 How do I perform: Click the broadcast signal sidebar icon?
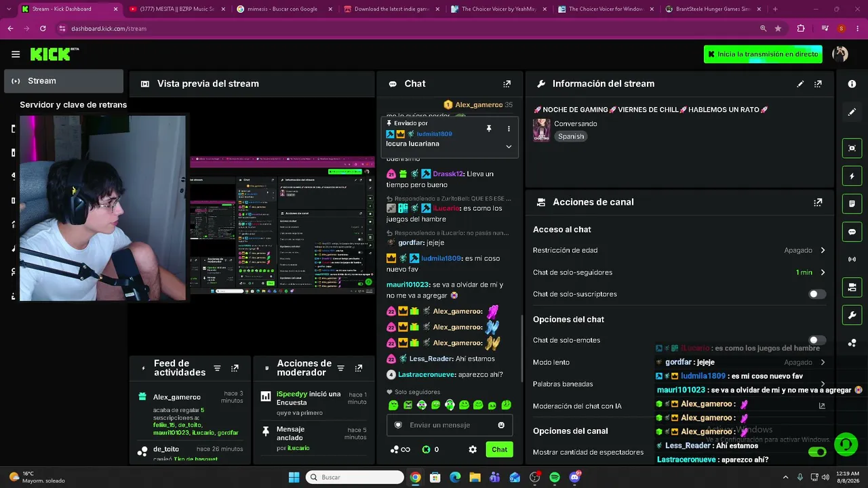[x=852, y=260]
